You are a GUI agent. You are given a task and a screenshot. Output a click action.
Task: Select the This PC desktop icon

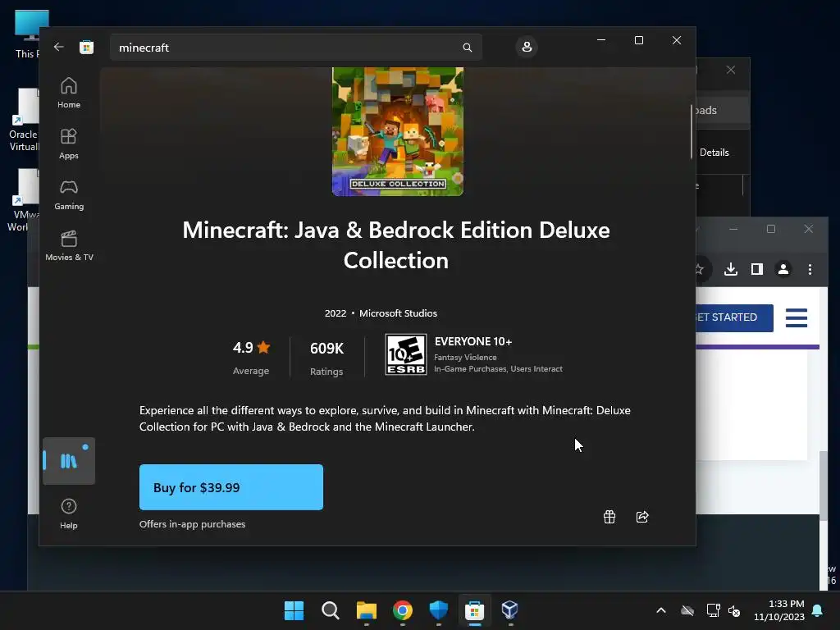click(28, 34)
